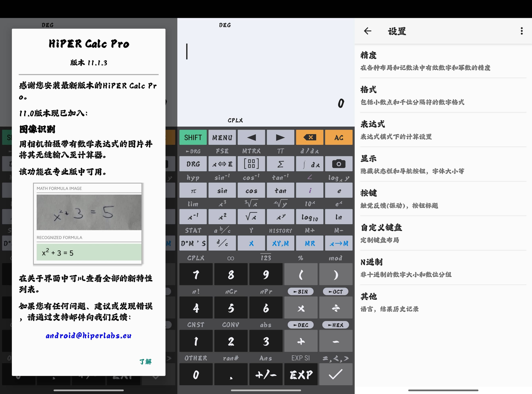This screenshot has height=394, width=532.
Task: Tap the checkmark equals key
Action: pos(336,374)
